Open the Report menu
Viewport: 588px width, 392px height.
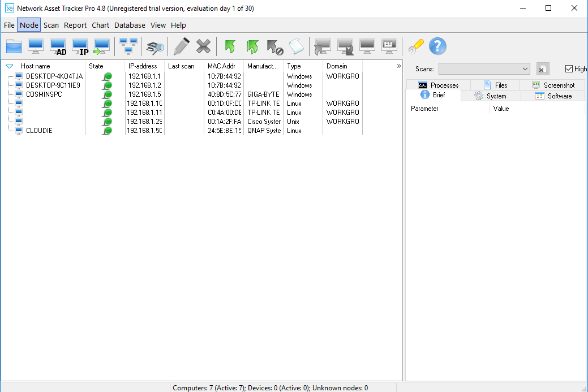click(75, 25)
